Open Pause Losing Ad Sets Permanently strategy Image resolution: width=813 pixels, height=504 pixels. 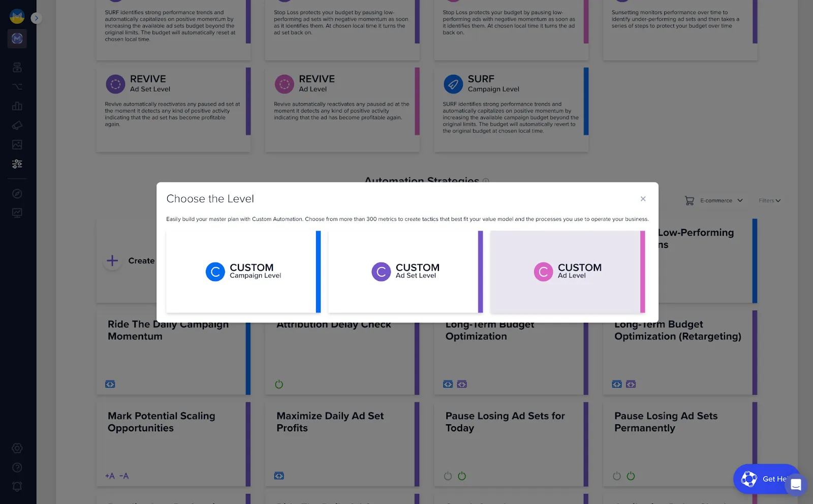pos(680,444)
